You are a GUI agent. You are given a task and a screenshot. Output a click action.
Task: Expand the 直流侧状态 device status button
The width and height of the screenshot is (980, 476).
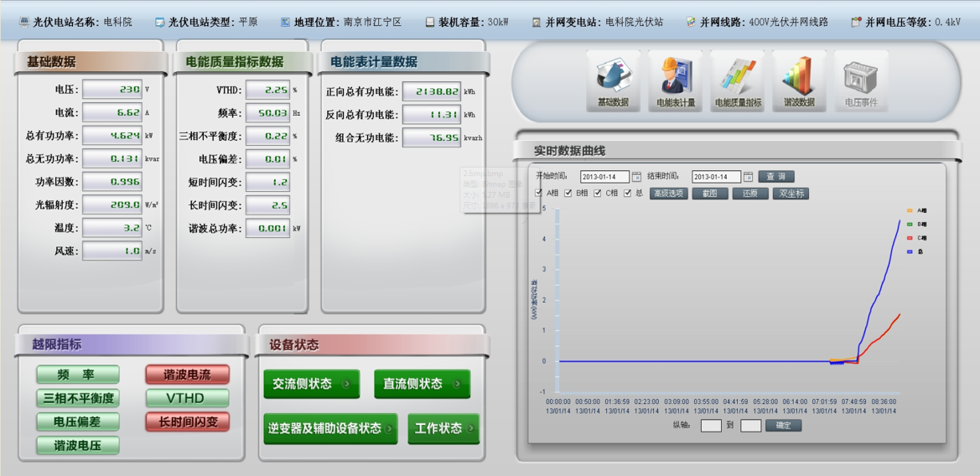click(x=422, y=384)
